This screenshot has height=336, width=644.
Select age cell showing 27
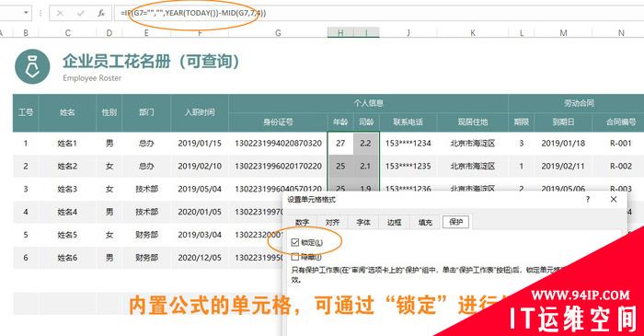pos(340,144)
